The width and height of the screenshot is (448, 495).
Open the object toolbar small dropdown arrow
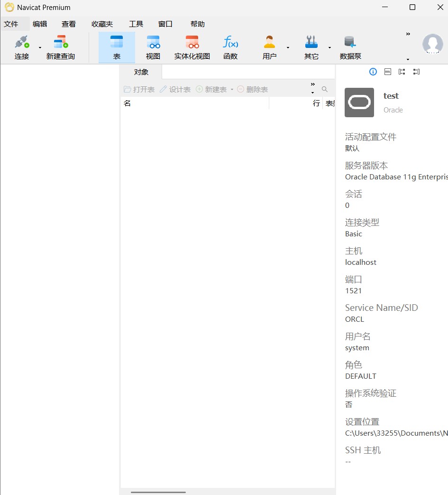click(313, 93)
